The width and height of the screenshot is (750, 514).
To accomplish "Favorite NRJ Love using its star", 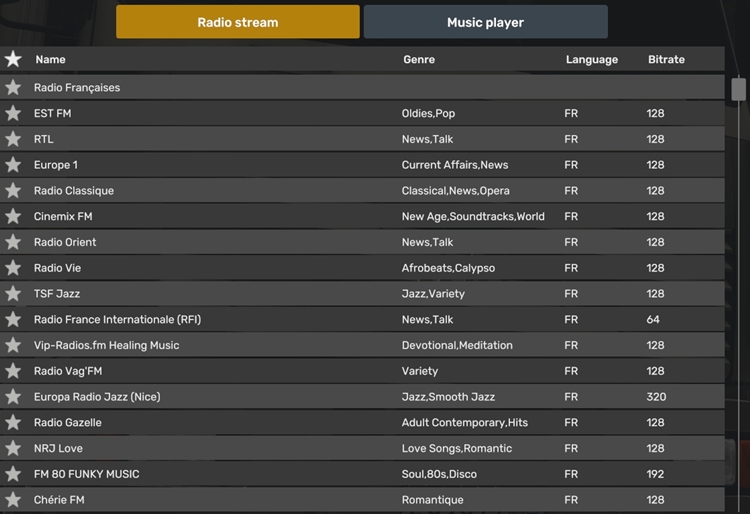I will tap(13, 448).
